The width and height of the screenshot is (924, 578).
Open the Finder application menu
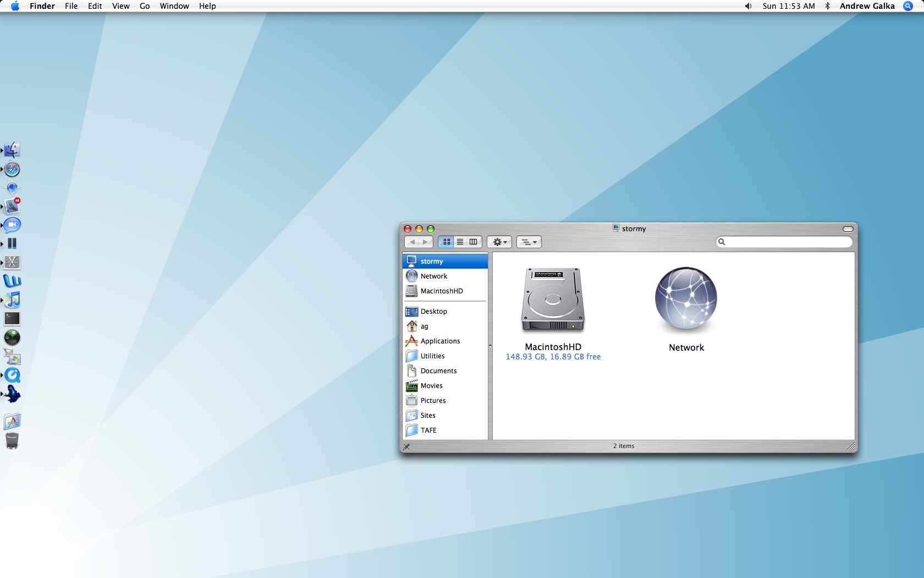click(x=42, y=6)
